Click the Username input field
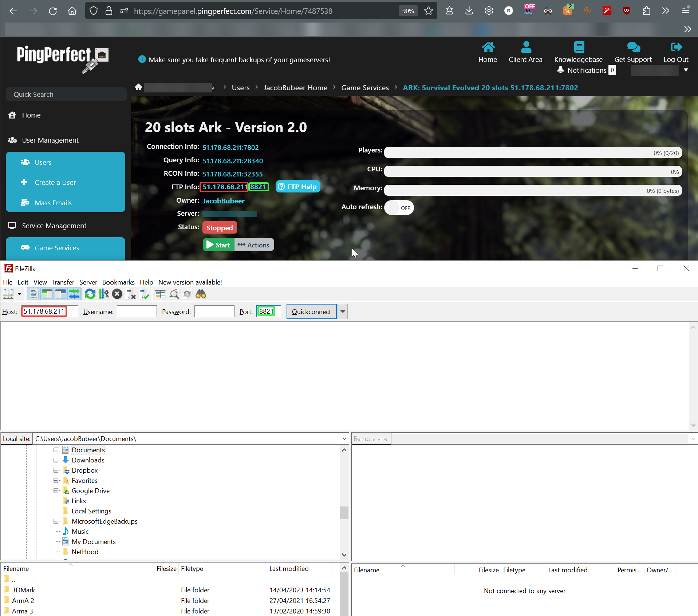The width and height of the screenshot is (698, 616). click(x=137, y=312)
